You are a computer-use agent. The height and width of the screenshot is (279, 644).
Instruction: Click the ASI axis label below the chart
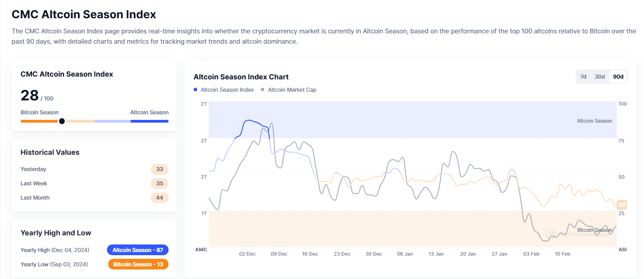click(x=623, y=250)
